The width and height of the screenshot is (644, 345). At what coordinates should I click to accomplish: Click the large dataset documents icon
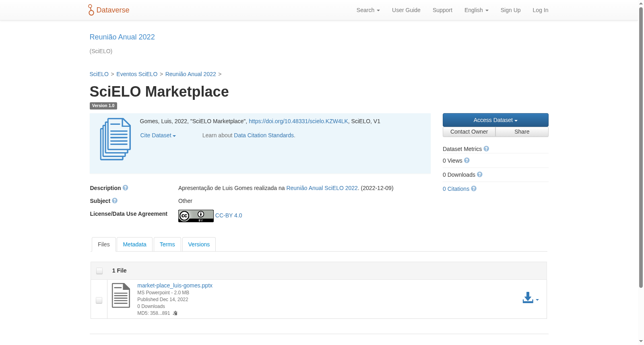point(116,139)
